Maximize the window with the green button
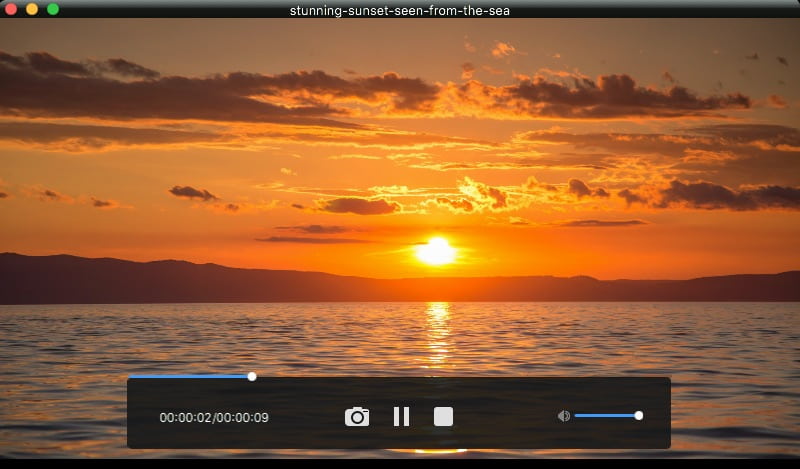The width and height of the screenshot is (800, 469). [x=53, y=9]
